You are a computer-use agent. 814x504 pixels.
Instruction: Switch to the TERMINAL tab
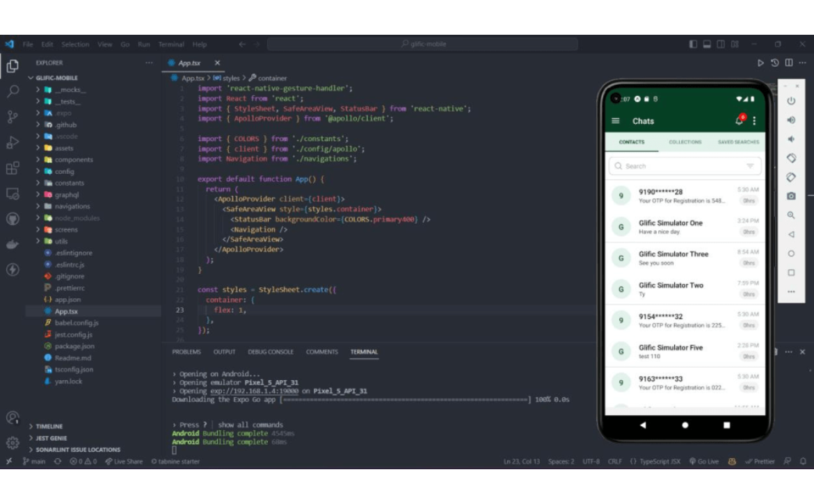(x=364, y=352)
